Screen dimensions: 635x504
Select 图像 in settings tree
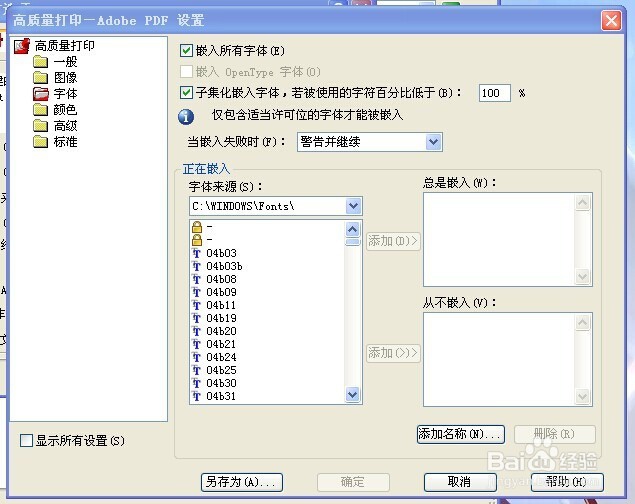[x=65, y=78]
